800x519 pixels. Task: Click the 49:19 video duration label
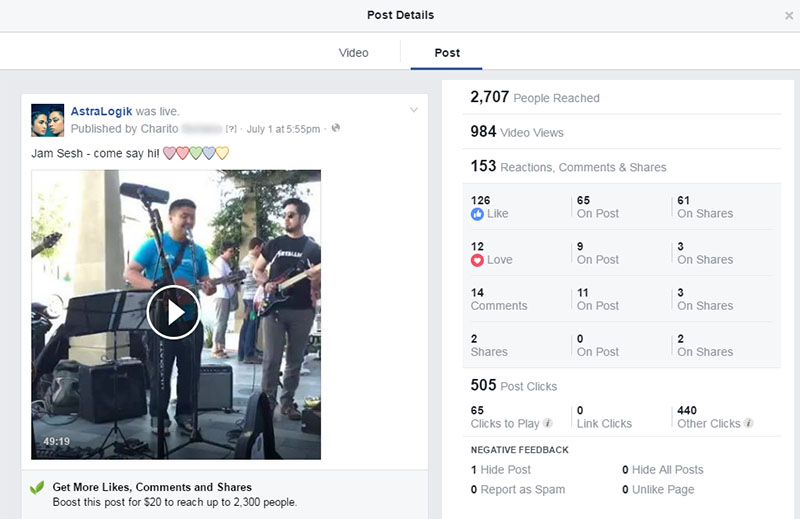(x=57, y=441)
